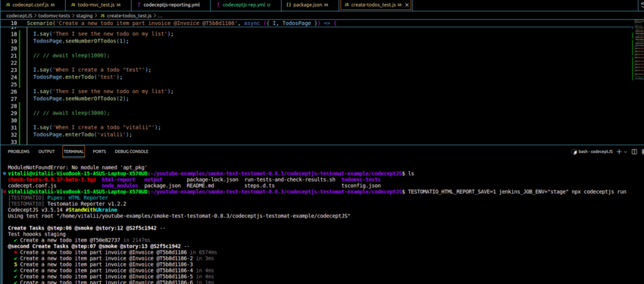Click 'tsconfig.json' in terminal listing
Image resolution: width=644 pixels, height=284 pixels.
[x=361, y=186]
